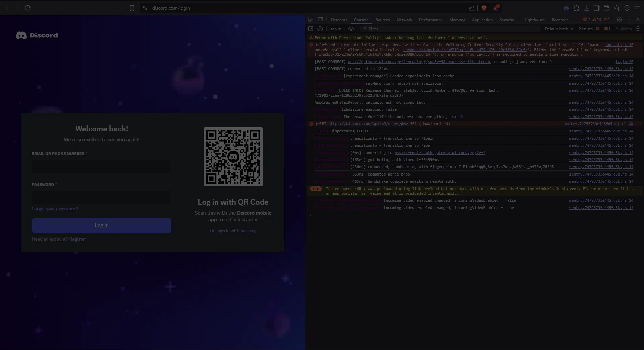
Task: Open Leo AI sparkle icon
Action: coord(617,8)
